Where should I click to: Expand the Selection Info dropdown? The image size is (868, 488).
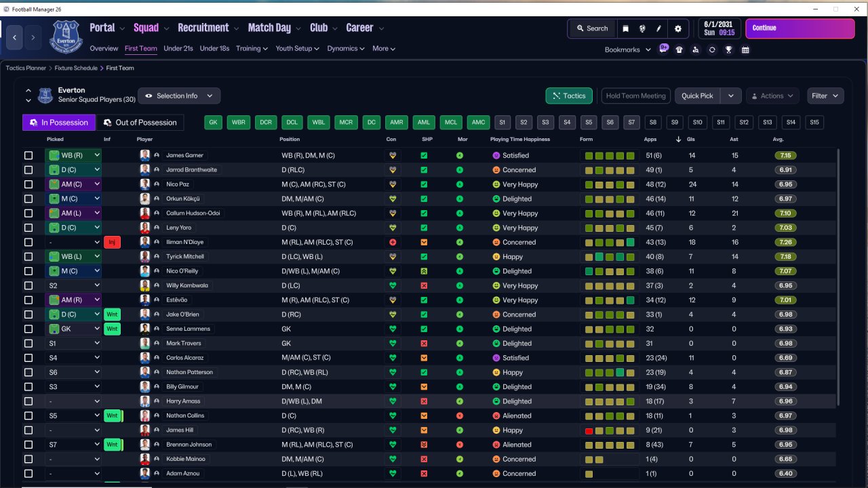[179, 96]
